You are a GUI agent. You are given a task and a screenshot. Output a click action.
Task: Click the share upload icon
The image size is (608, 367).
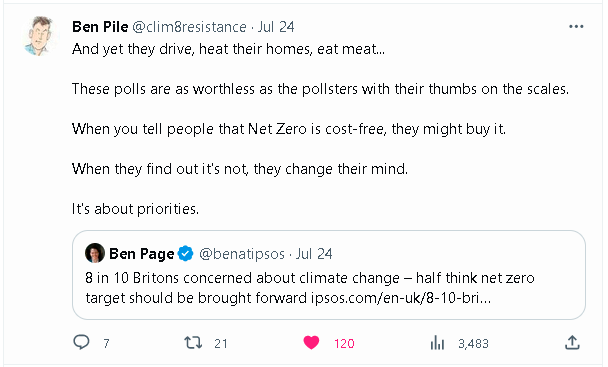[572, 342]
